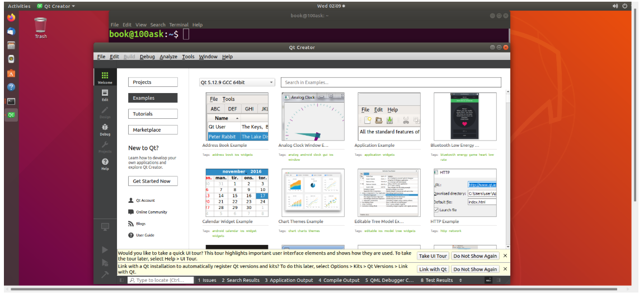This screenshot has height=297, width=644.
Task: Click the Get Started Now button
Action: coord(153,181)
